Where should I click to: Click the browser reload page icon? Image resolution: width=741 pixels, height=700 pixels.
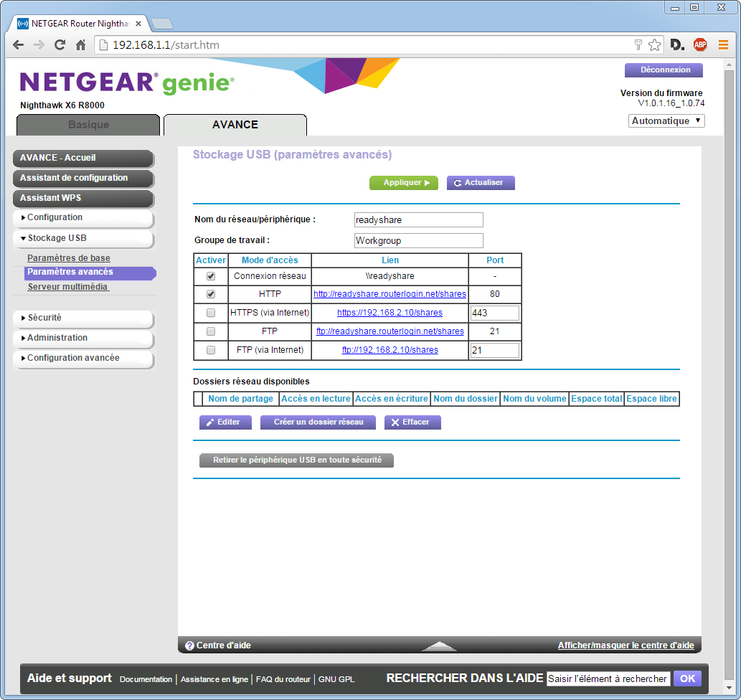pyautogui.click(x=60, y=45)
